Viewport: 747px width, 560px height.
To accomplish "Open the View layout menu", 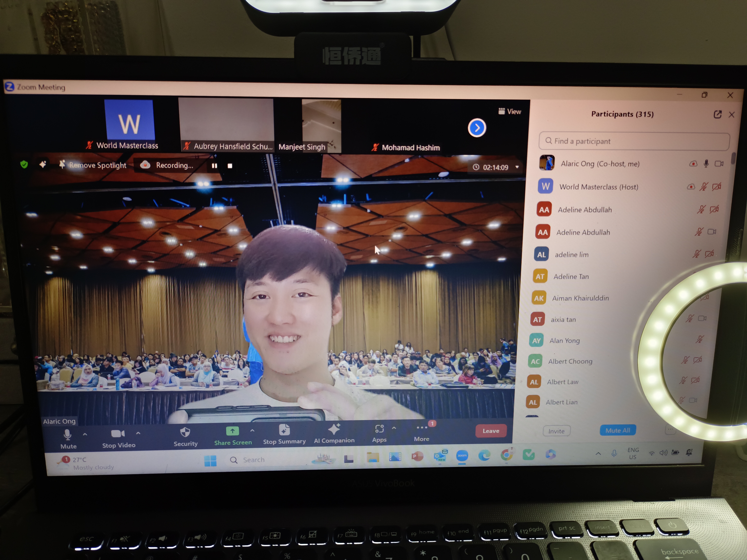I will tap(510, 111).
